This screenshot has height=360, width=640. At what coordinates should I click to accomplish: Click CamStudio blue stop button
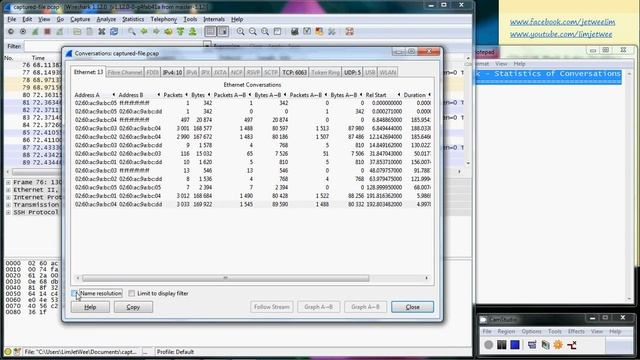coord(515,345)
